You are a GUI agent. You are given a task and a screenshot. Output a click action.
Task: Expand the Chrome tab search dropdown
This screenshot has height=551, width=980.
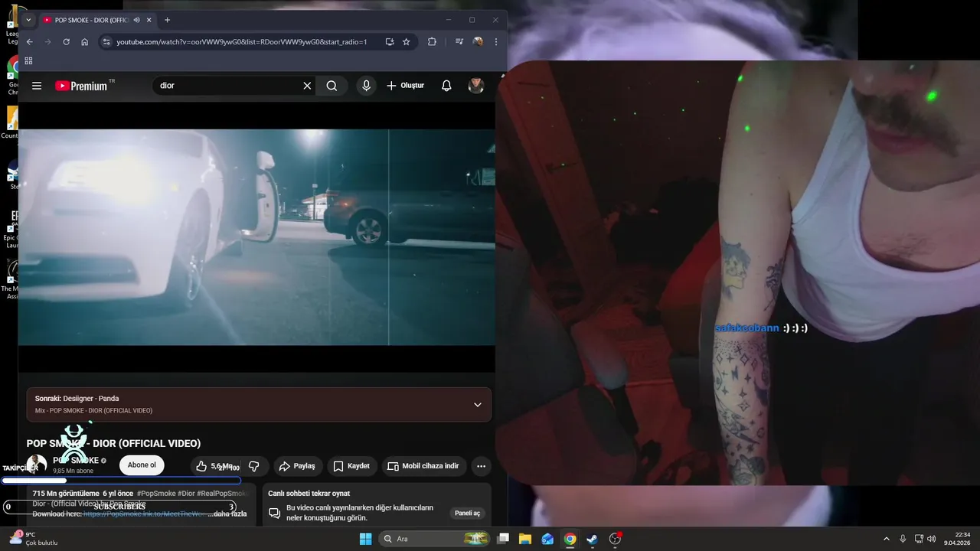(28, 20)
